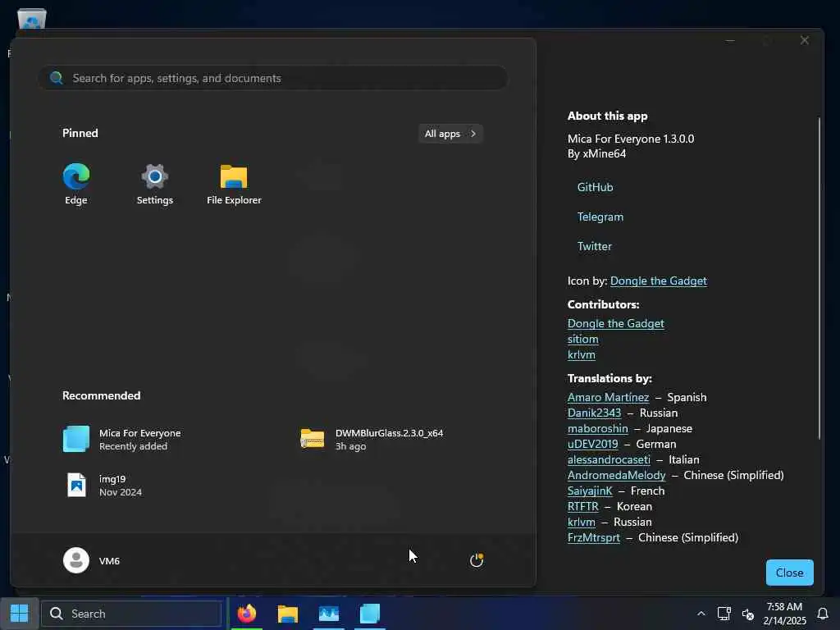Open recommended img19 file
840x630 pixels.
click(103, 486)
